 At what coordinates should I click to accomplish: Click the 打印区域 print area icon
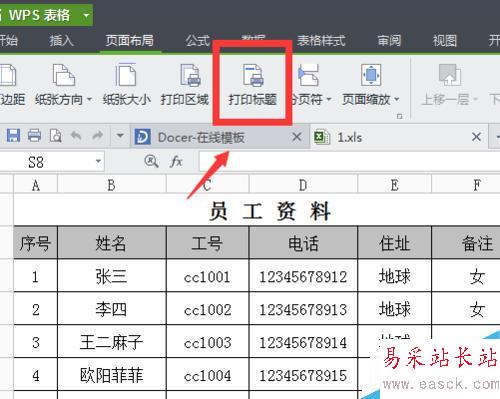point(190,75)
